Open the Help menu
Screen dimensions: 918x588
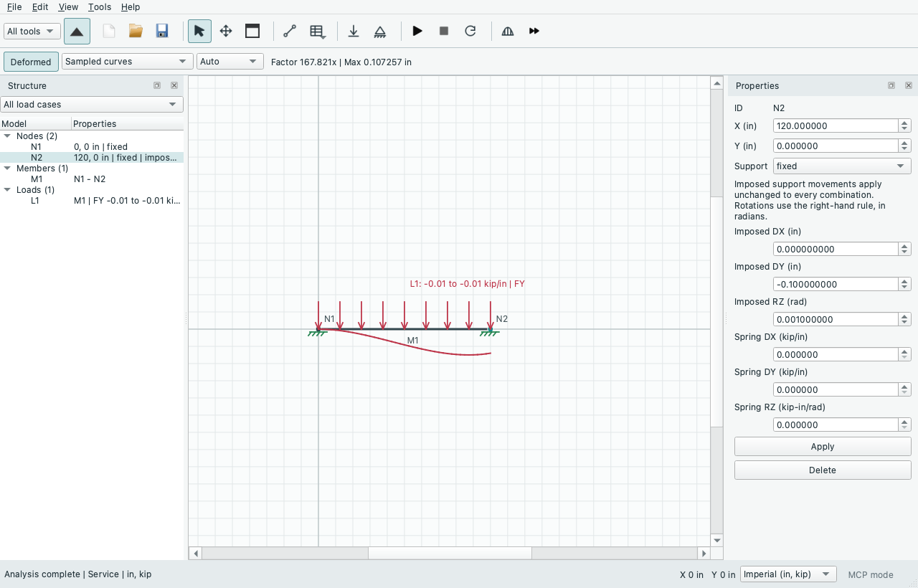pos(131,6)
